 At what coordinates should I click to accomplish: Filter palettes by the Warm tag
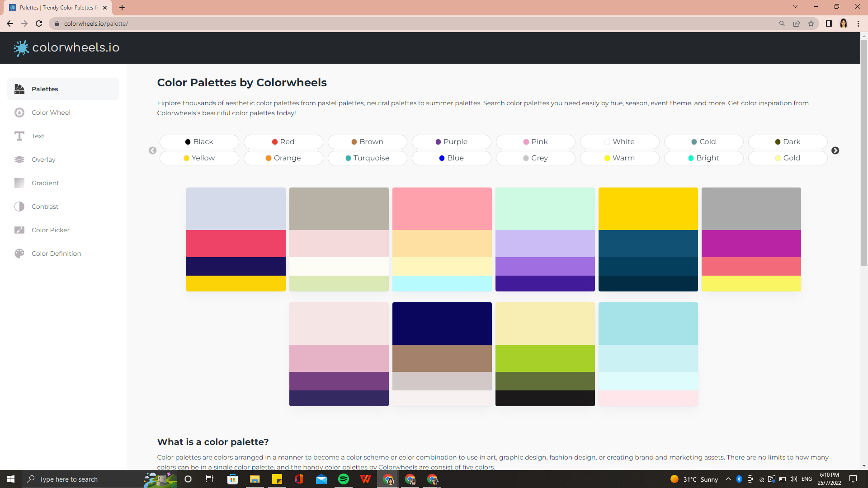click(x=619, y=158)
